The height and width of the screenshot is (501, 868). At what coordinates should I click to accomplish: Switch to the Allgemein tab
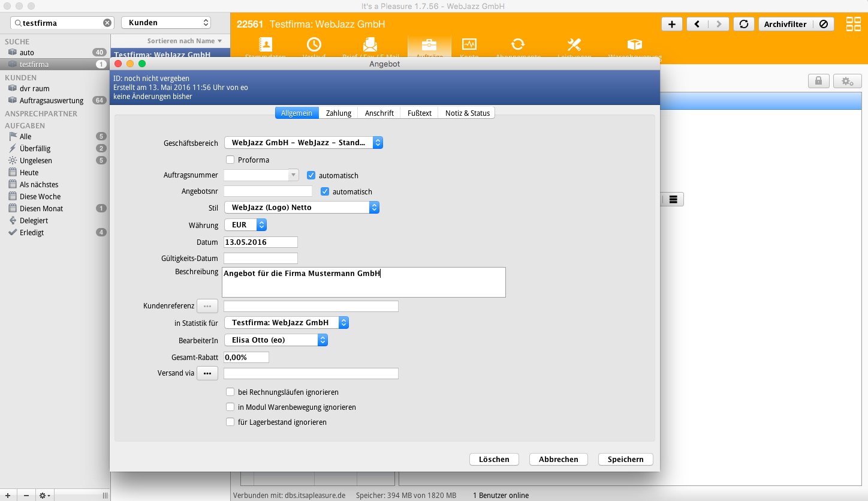pos(297,113)
